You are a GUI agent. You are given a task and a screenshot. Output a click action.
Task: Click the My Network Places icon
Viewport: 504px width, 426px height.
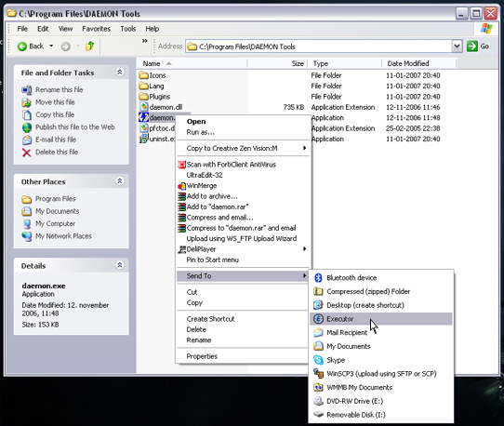[27, 236]
